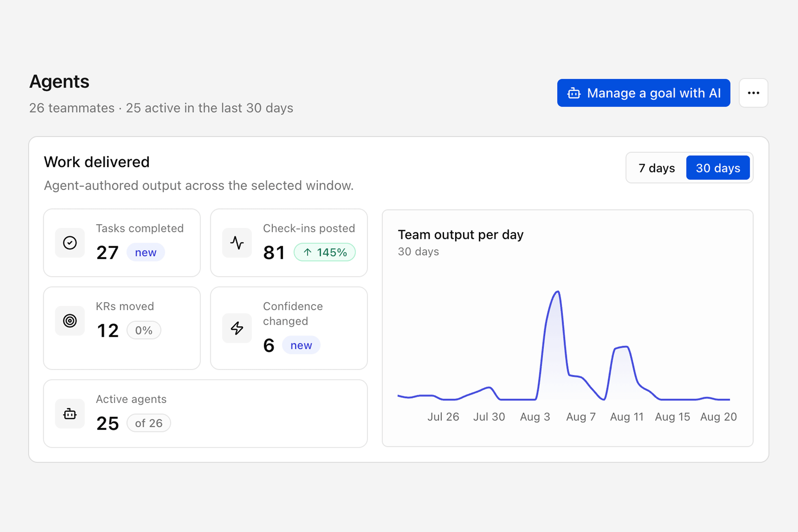Click the 30 days subtitle under chart title

418,252
